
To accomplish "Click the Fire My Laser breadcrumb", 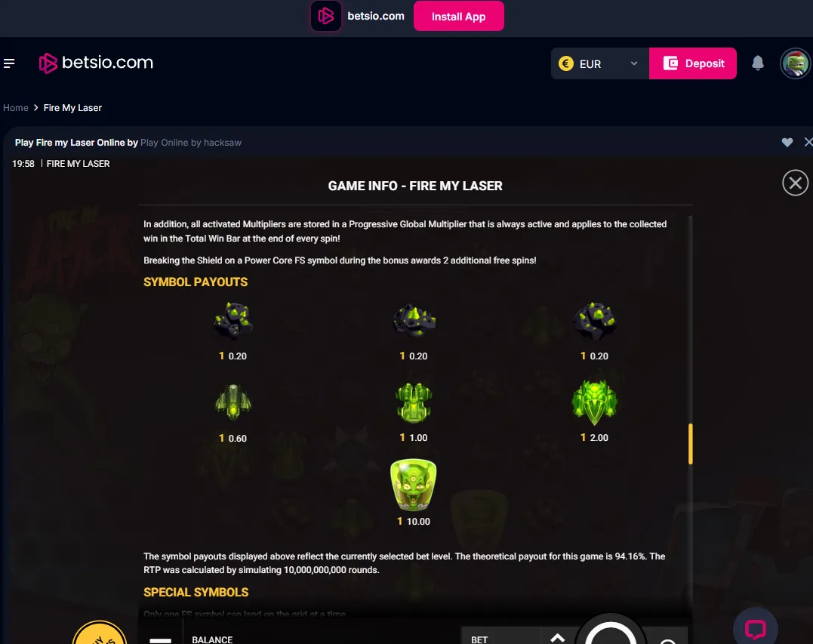I will (x=72, y=108).
